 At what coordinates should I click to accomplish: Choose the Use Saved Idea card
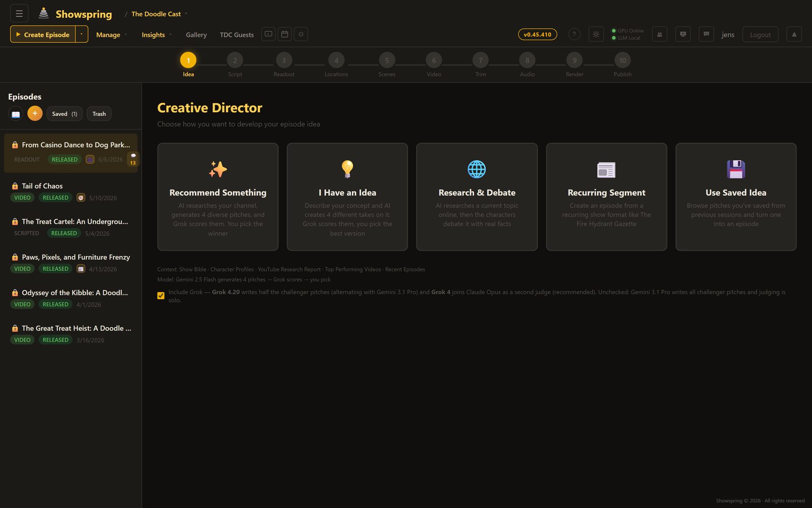[736, 197]
